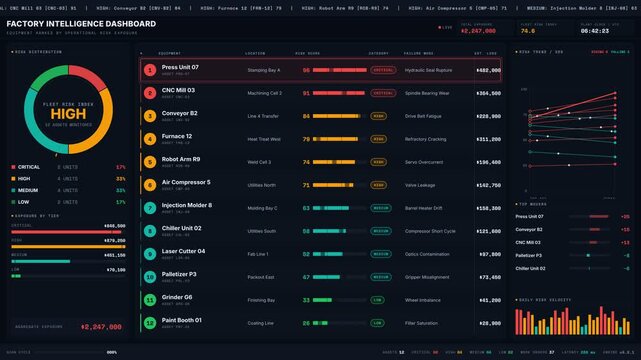Click the Wheel Imbalance failure mode
This screenshot has width=641, height=360.
coord(423,300)
